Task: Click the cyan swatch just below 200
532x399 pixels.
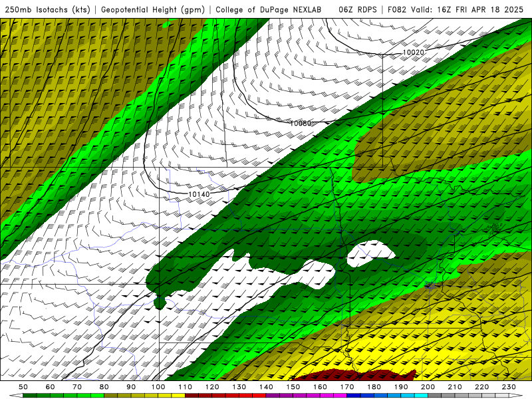Action: [x=421, y=396]
